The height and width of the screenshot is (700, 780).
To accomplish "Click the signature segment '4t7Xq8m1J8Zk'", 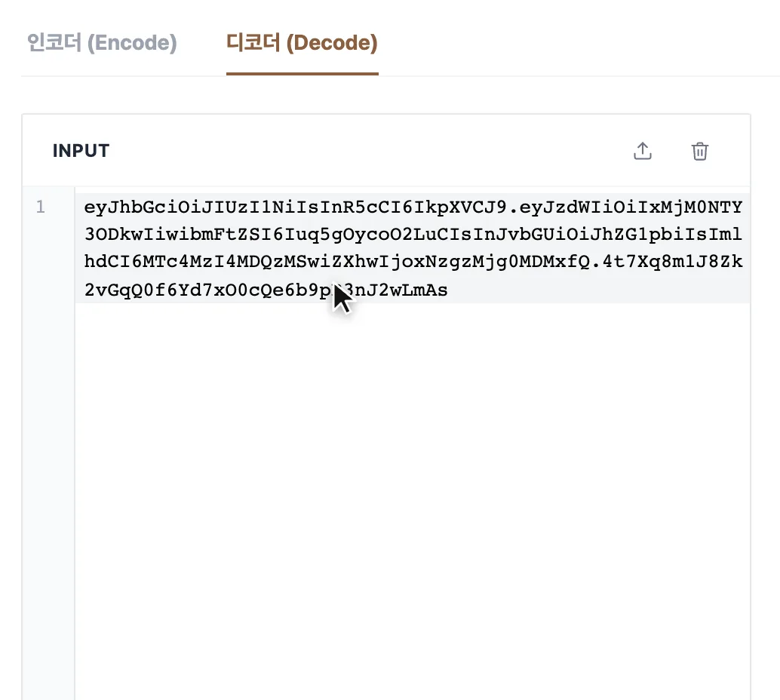I will coord(673,262).
